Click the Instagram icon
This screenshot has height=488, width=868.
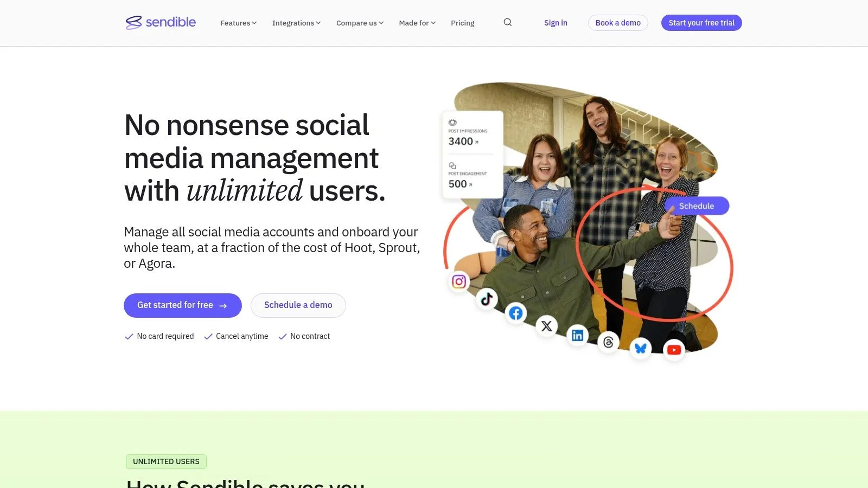(x=459, y=281)
